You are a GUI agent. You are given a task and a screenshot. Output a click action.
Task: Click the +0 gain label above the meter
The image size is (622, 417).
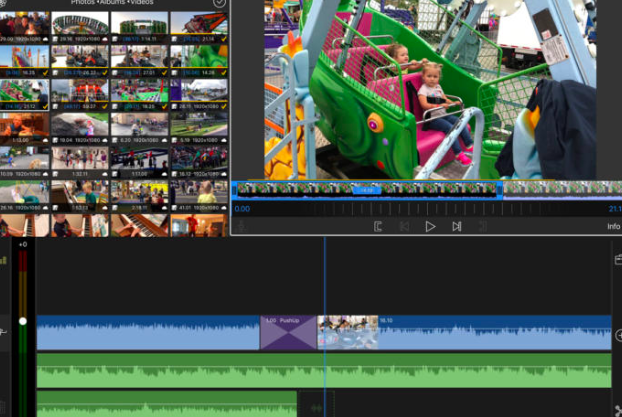coord(23,244)
